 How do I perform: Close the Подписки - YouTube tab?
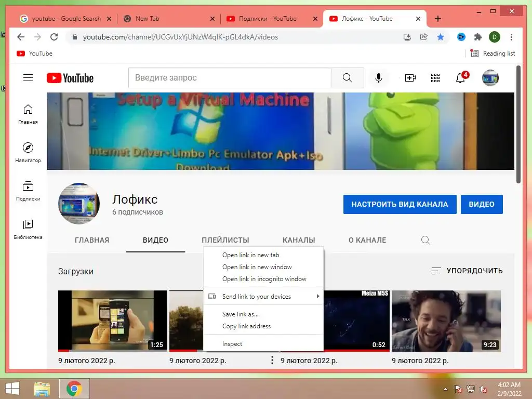(x=315, y=19)
